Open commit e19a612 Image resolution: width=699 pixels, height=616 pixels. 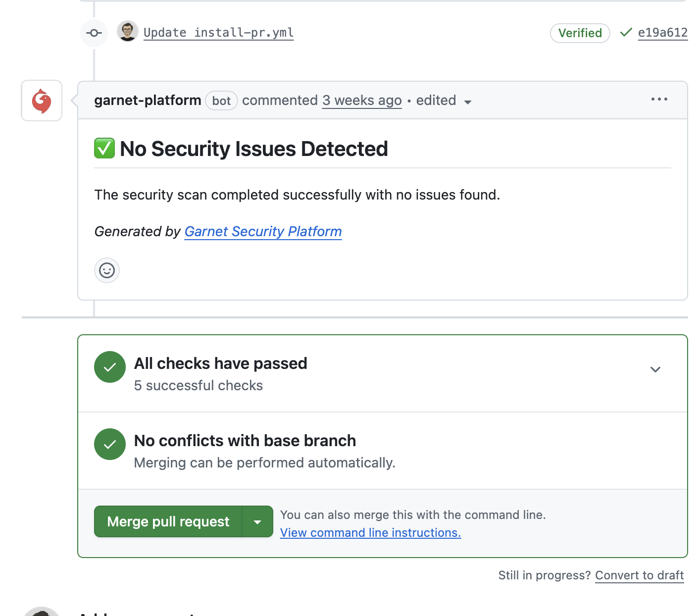[662, 33]
